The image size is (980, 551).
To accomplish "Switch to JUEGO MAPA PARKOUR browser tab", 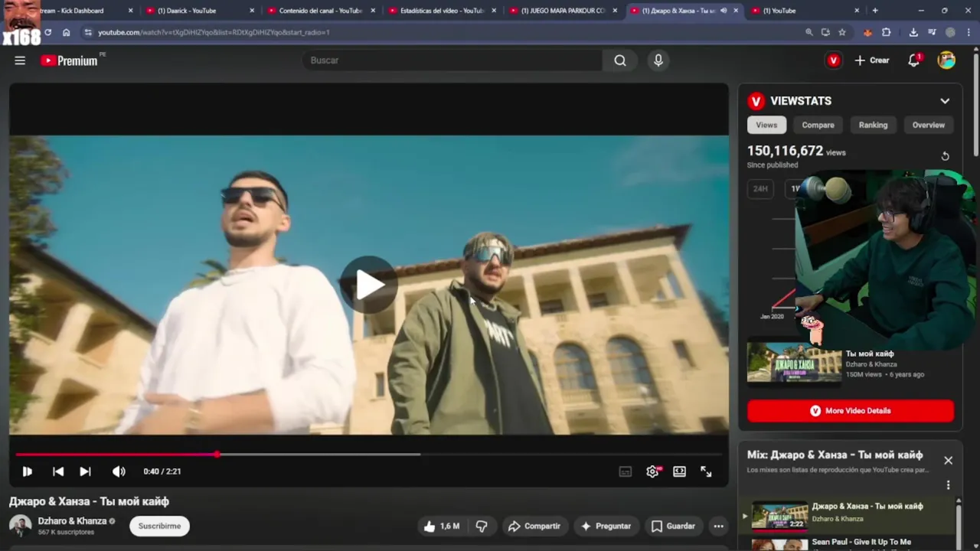I will (x=563, y=11).
